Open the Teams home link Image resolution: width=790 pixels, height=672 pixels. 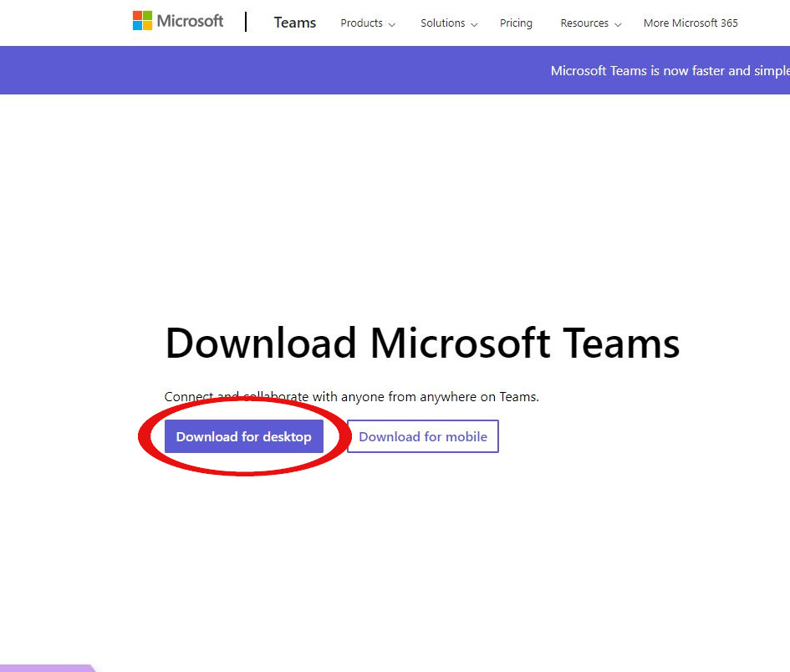(x=295, y=23)
